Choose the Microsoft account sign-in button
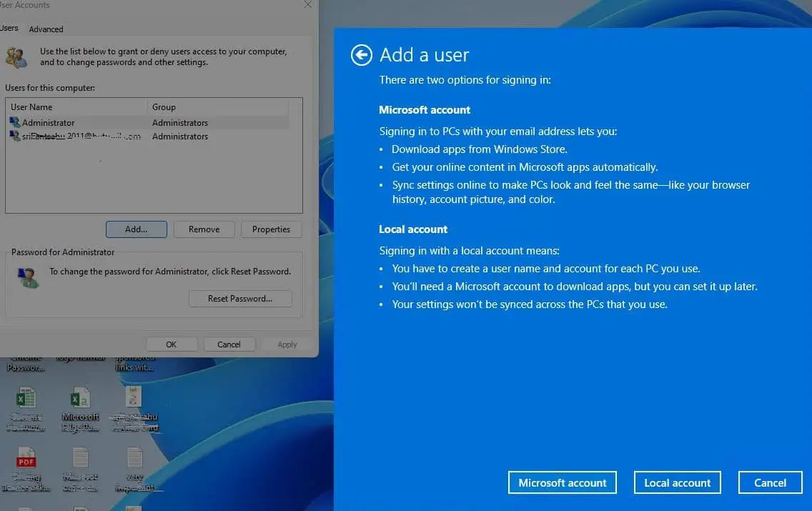 tap(562, 482)
